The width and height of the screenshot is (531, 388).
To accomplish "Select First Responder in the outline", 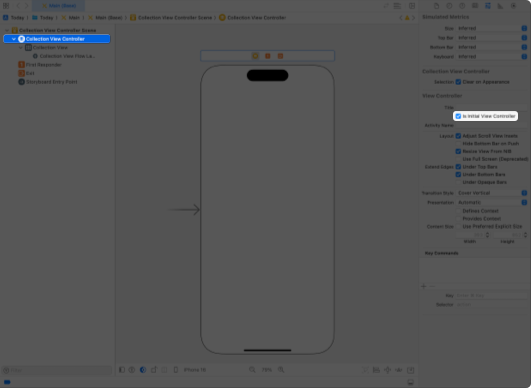I will click(x=40, y=65).
